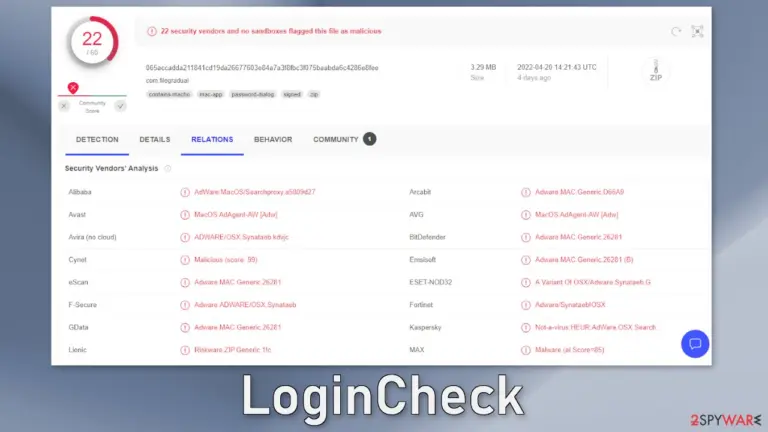Go to the Behavior tab
Viewport: 768px width, 432px height.
[x=273, y=140]
